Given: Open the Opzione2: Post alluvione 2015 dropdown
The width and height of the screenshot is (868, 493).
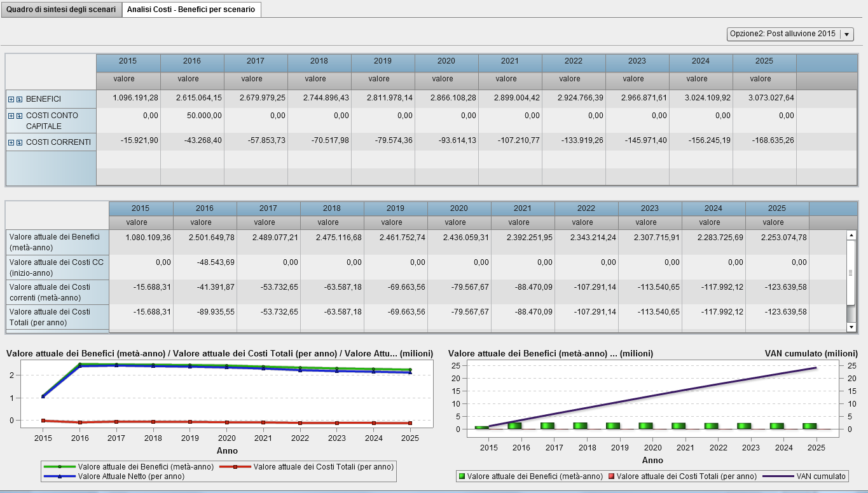Looking at the screenshot, I should [790, 34].
